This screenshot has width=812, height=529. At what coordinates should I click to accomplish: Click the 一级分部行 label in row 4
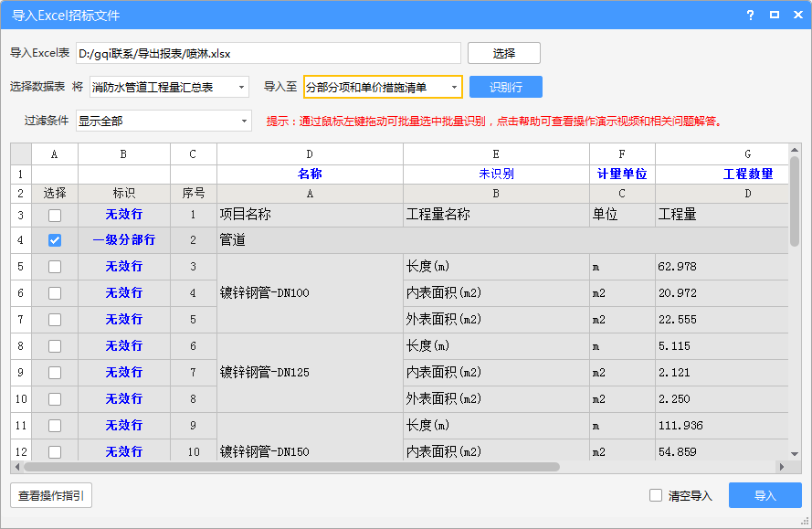coord(124,240)
